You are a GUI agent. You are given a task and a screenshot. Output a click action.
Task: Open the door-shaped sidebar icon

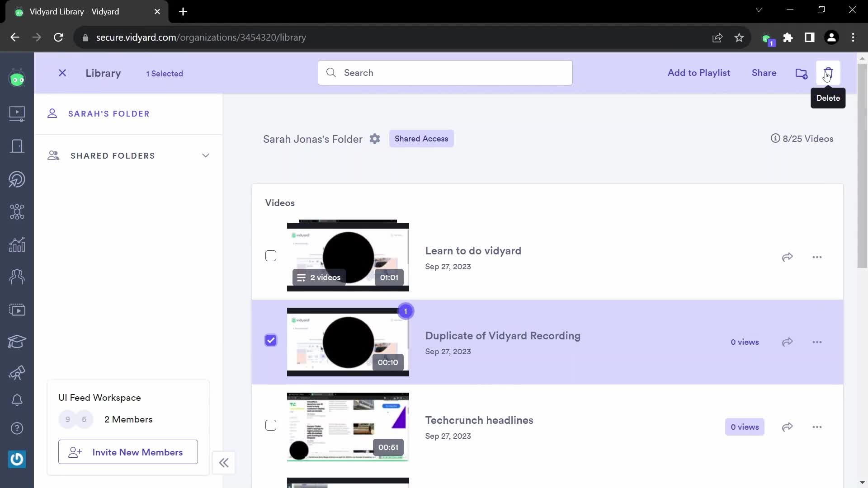pyautogui.click(x=17, y=146)
